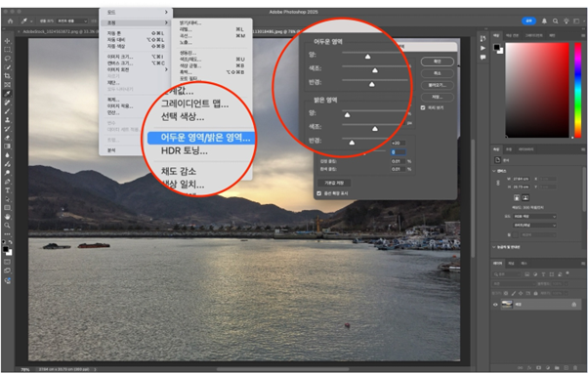Pick a color in the color field
Image resolution: width=588 pixels, height=374 pixels.
point(537,90)
